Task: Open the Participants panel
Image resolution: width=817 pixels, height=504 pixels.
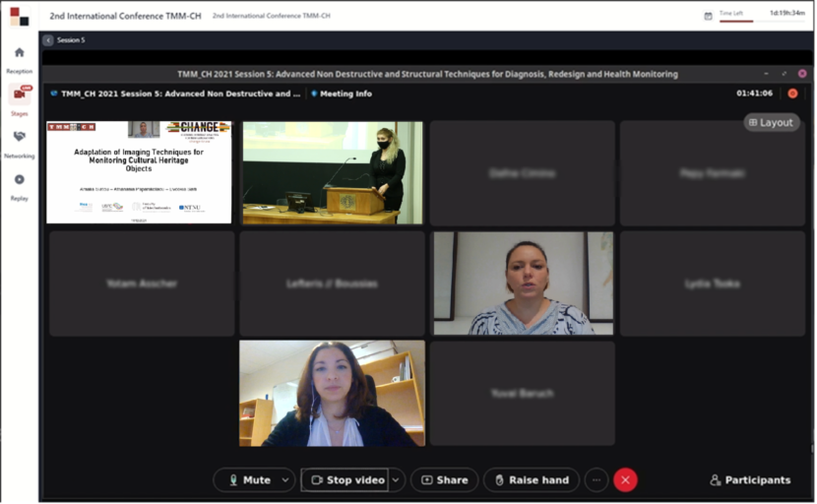Action: pyautogui.click(x=750, y=480)
